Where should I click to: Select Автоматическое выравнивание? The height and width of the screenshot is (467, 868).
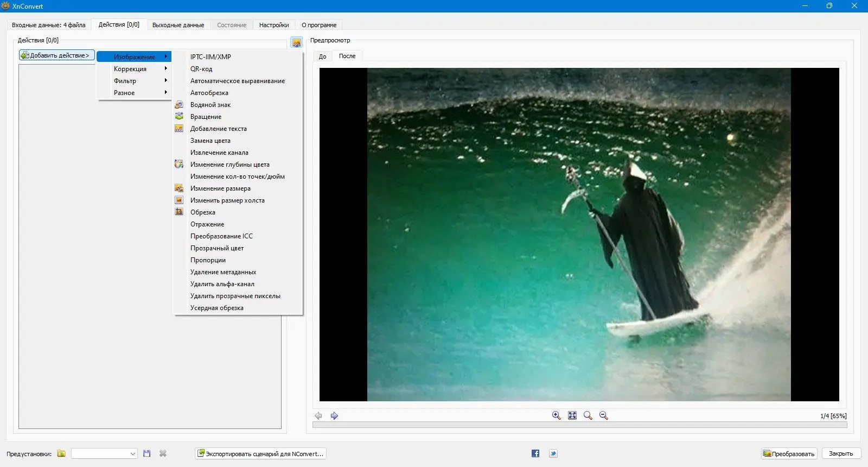click(238, 81)
